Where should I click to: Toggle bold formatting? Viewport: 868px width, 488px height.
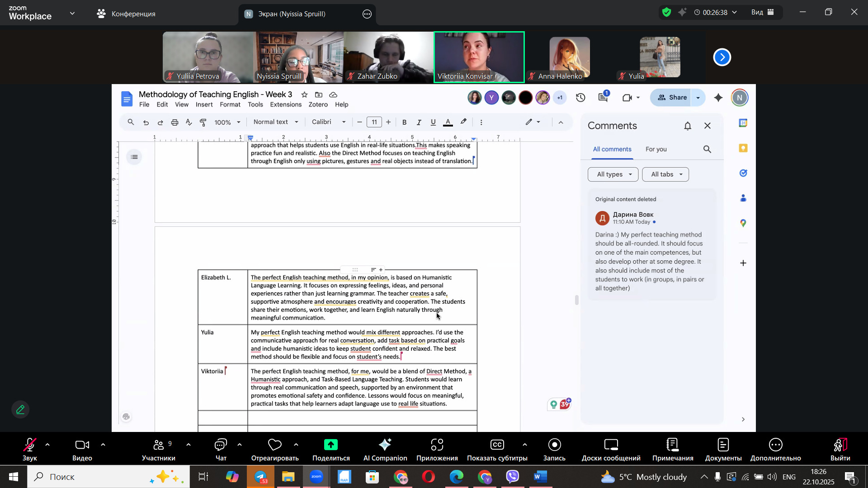click(405, 122)
